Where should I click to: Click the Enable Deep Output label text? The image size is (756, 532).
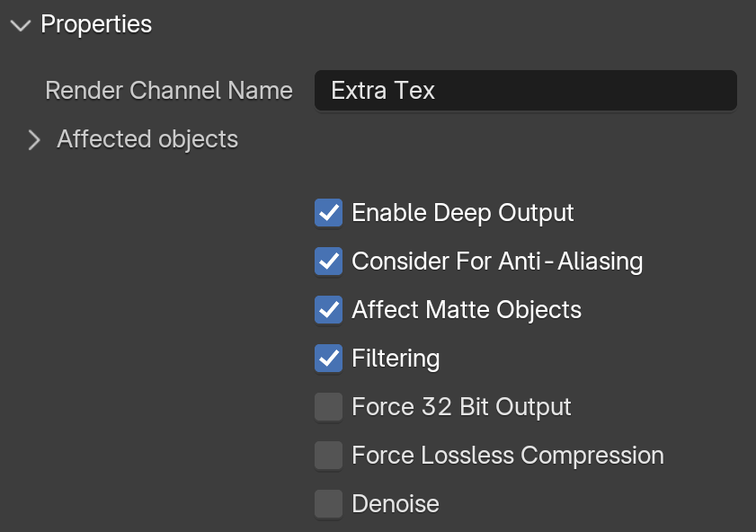(x=463, y=213)
